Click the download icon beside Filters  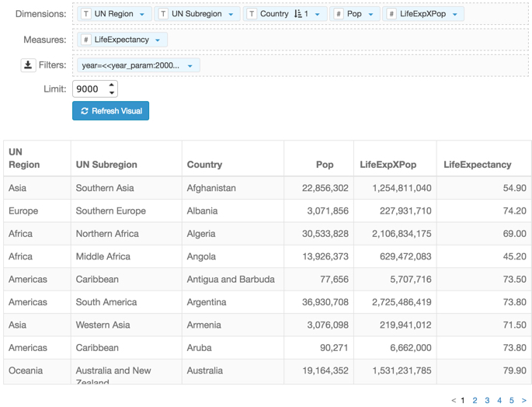pyautogui.click(x=28, y=65)
